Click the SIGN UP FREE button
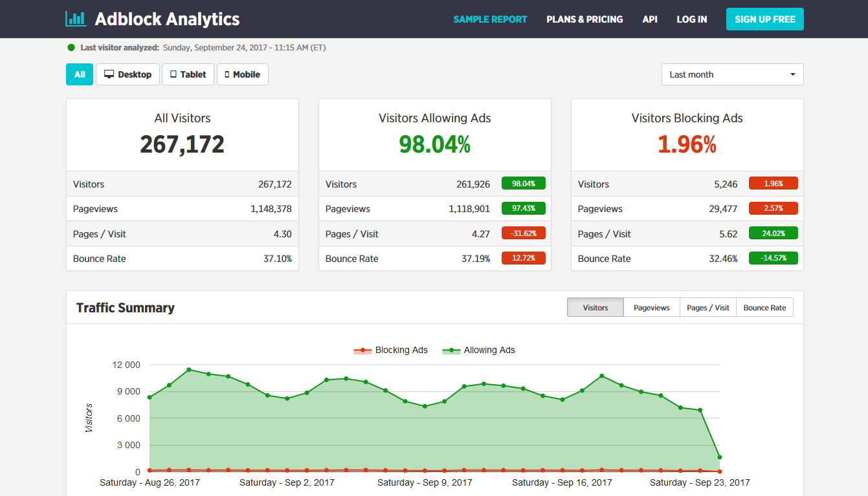This screenshot has height=496, width=868. [x=764, y=19]
